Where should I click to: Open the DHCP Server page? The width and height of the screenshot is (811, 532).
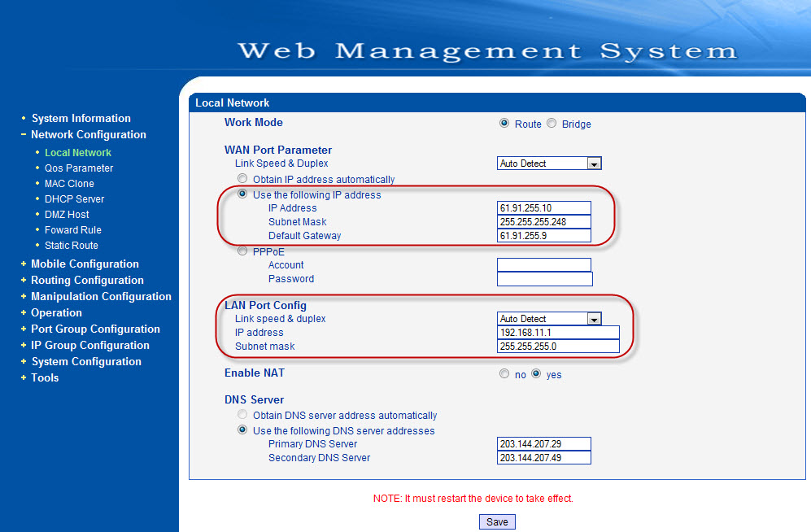click(x=74, y=198)
